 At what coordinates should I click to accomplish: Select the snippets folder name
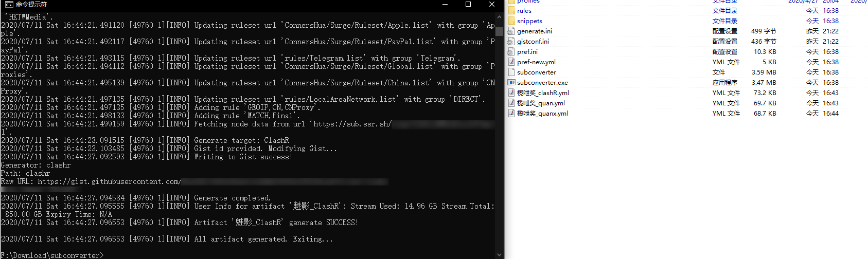[x=529, y=21]
